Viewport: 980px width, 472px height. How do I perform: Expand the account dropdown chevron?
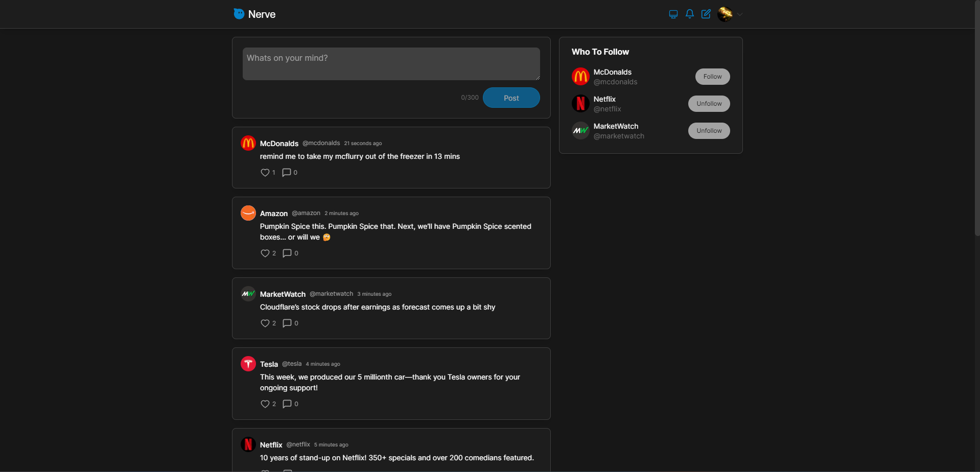740,14
